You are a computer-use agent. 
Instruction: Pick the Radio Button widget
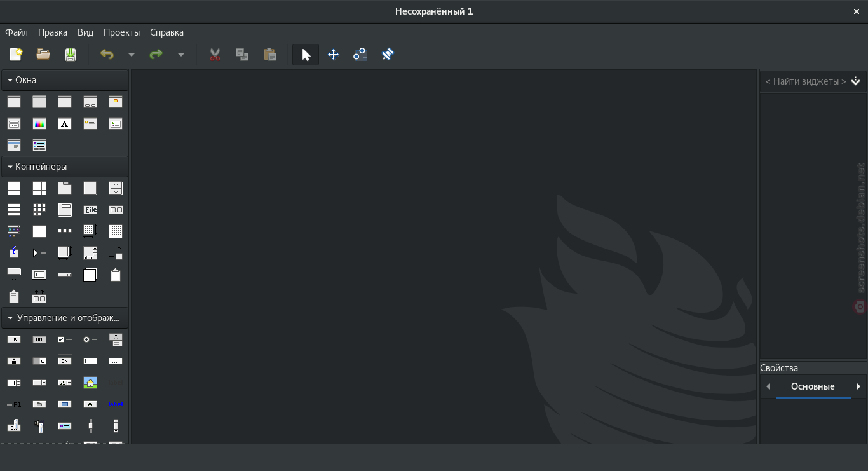(x=90, y=339)
